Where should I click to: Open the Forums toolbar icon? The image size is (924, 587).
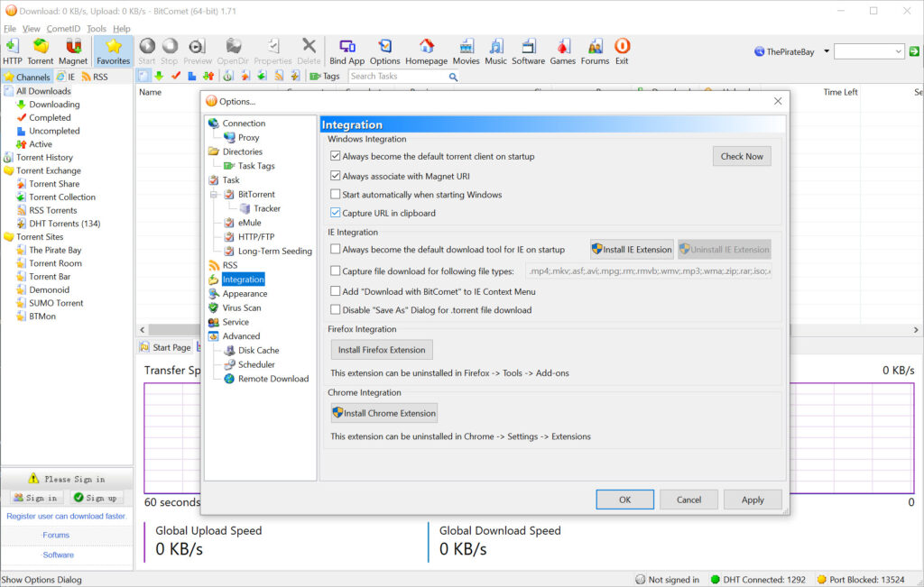point(595,51)
